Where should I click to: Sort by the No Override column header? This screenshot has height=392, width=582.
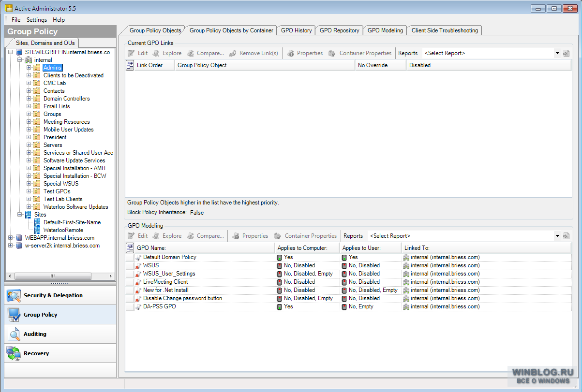380,65
